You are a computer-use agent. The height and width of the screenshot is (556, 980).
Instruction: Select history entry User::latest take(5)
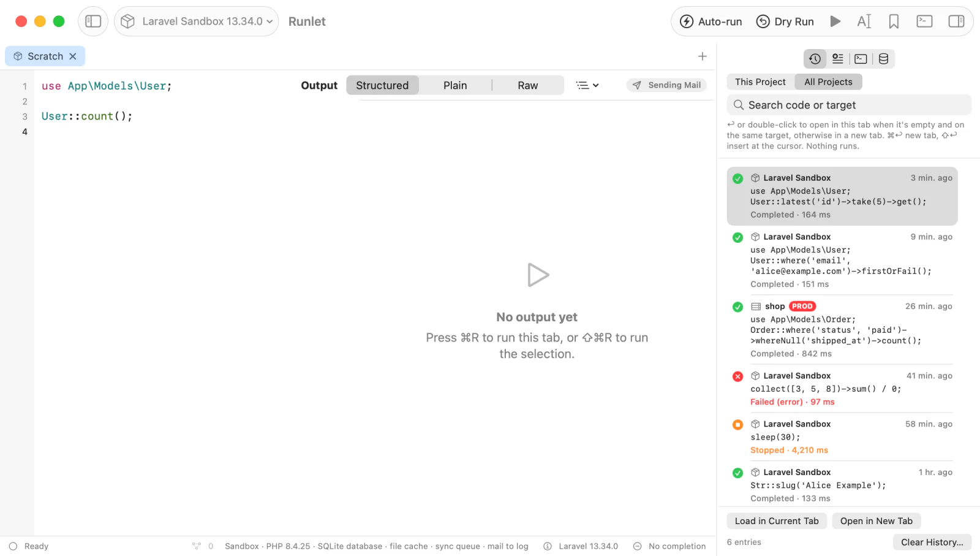[x=842, y=196]
